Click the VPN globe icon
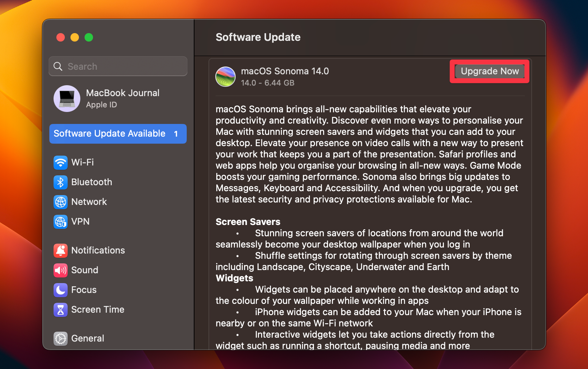 pos(61,221)
